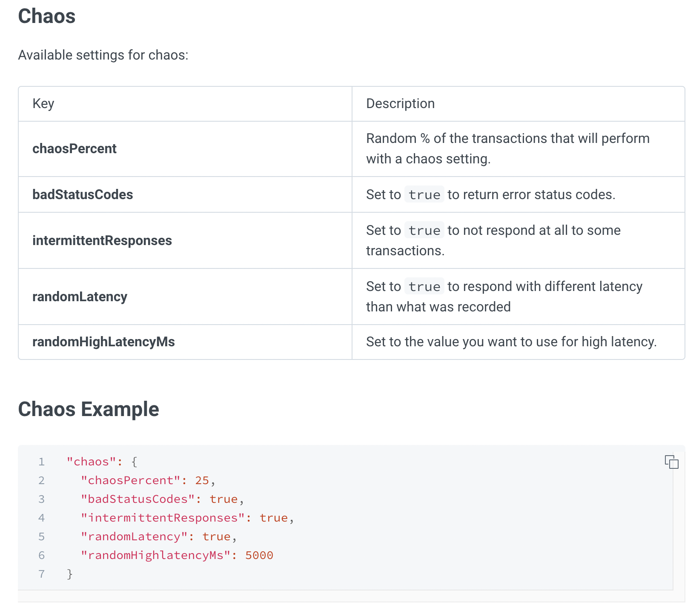This screenshot has height=616, width=699.
Task: Click the Chaos section heading
Action: pyautogui.click(x=47, y=16)
